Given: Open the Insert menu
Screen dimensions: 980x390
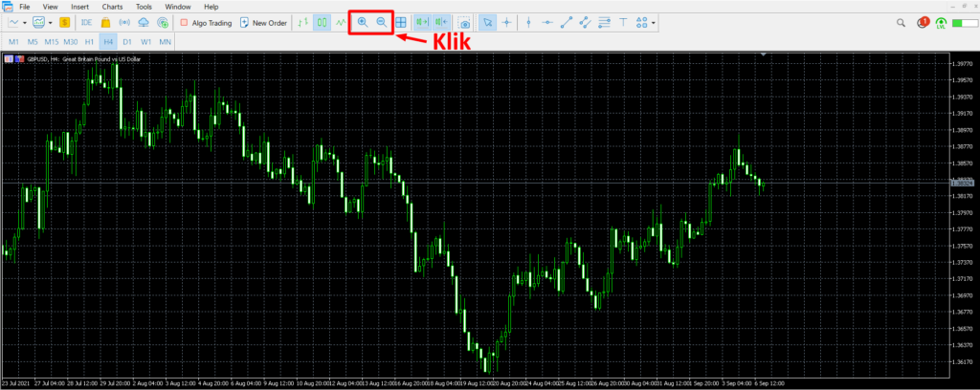Looking at the screenshot, I should (80, 7).
